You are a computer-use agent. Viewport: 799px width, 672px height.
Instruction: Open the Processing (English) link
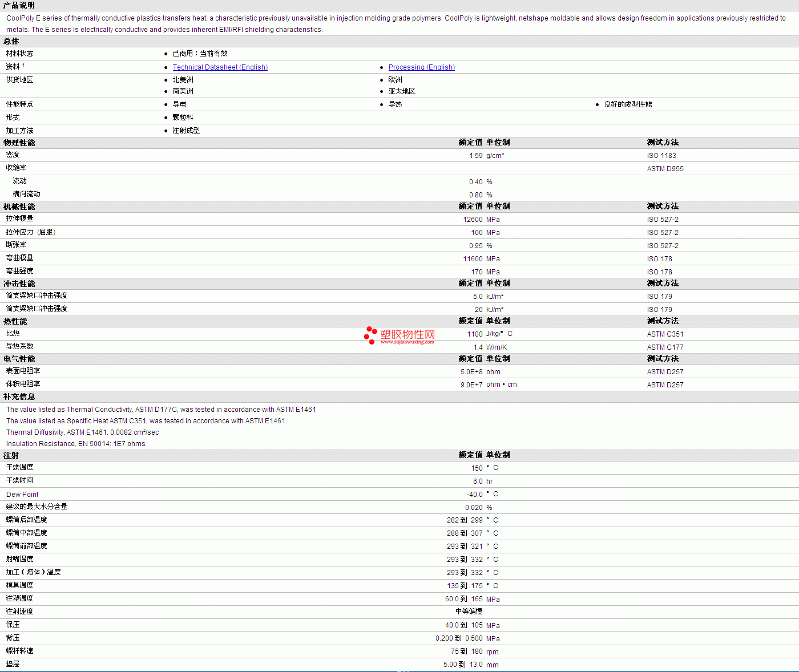[x=422, y=67]
